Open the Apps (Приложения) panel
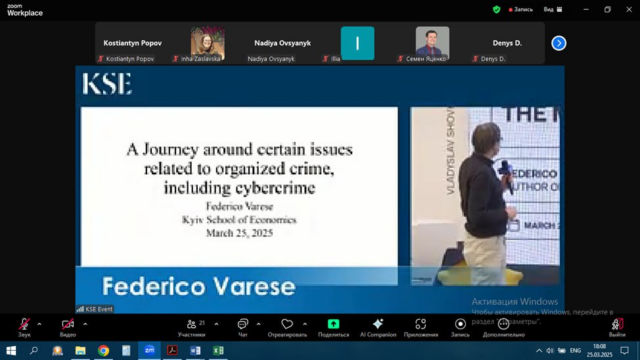 [x=421, y=328]
